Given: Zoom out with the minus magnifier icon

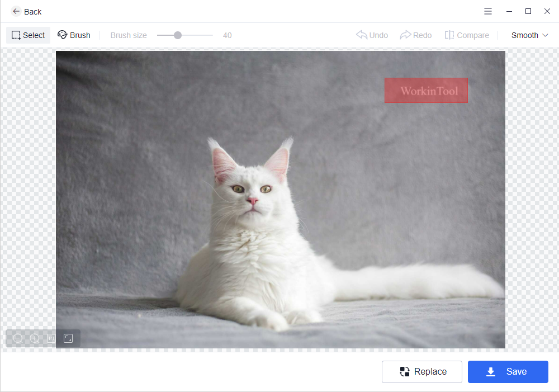Looking at the screenshot, I should (17, 338).
